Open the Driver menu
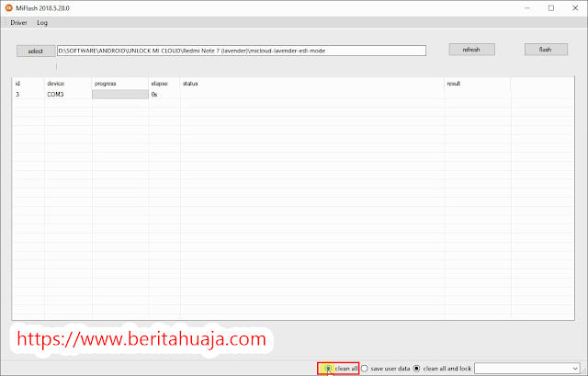The height and width of the screenshot is (376, 588). click(x=18, y=22)
